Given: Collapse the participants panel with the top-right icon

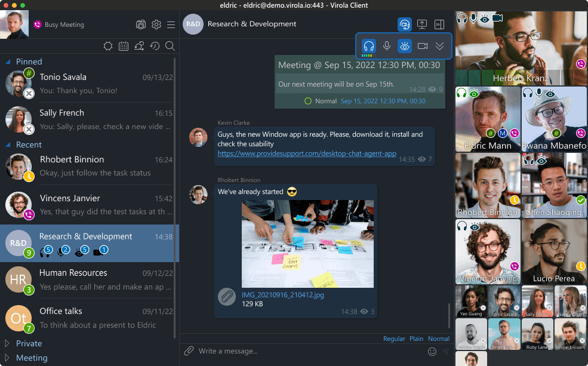Looking at the screenshot, I should 439,24.
